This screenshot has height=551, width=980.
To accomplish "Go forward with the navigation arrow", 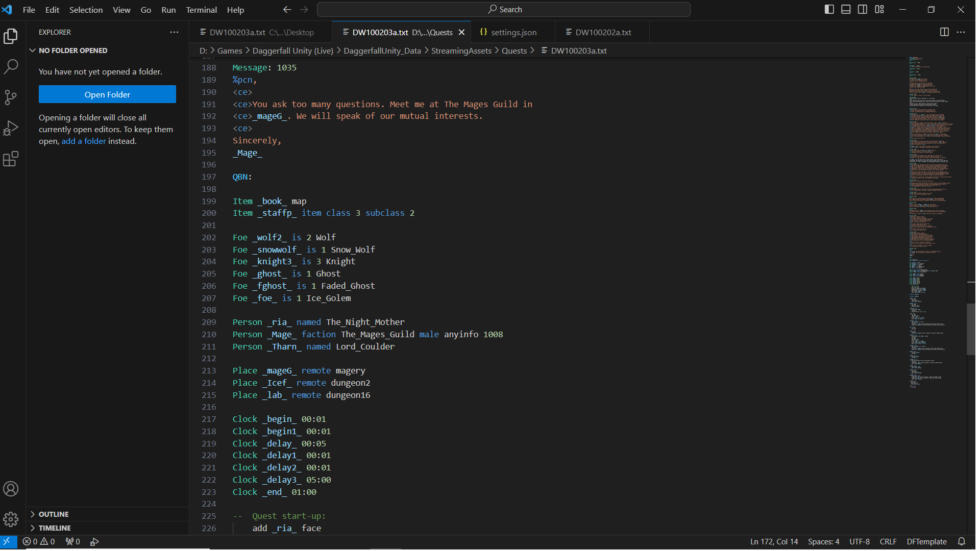I will coord(304,10).
